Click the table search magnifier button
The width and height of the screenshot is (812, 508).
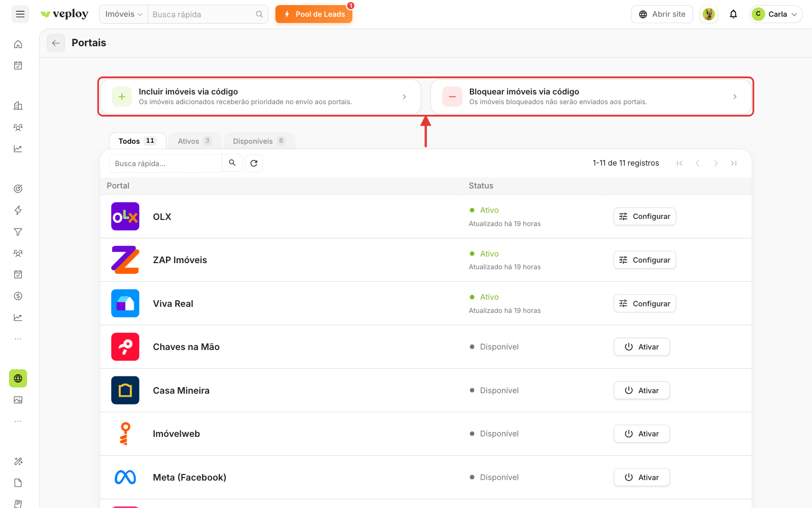point(232,163)
